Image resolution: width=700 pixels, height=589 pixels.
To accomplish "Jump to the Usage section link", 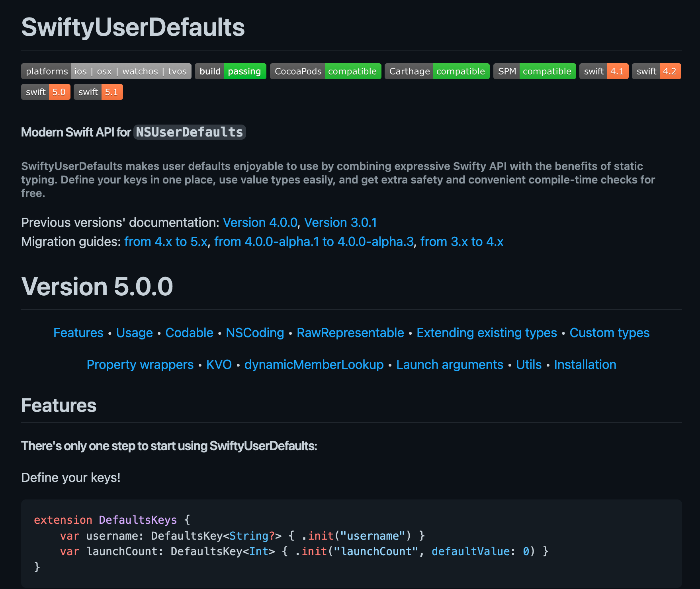I will (135, 333).
